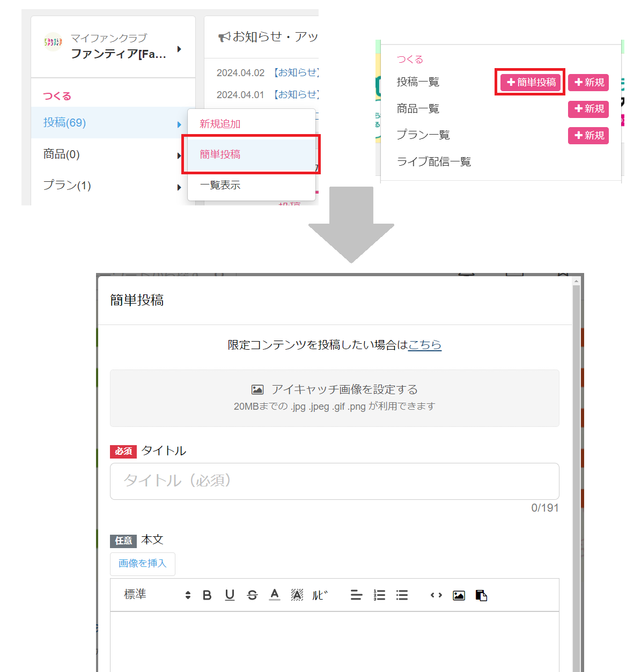
Task: Open the text alignment option
Action: (356, 595)
